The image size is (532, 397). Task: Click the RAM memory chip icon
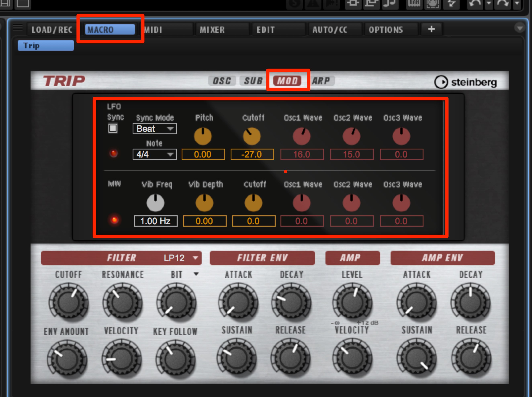click(414, 4)
